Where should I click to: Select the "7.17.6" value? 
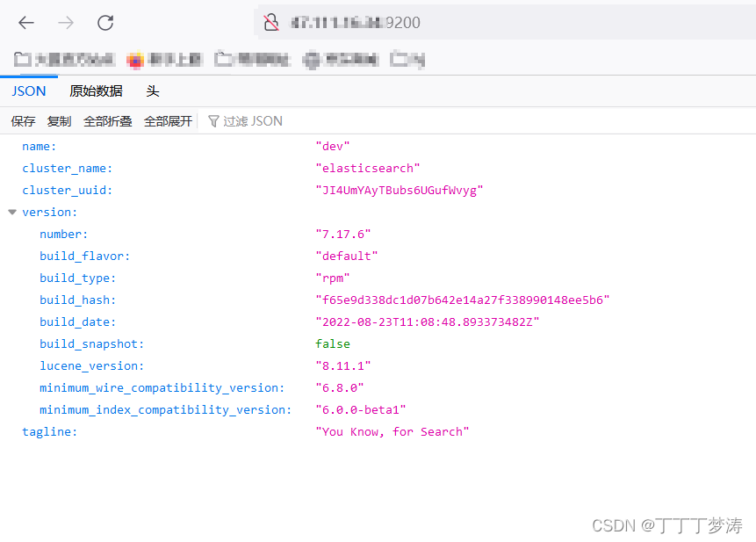tap(343, 235)
